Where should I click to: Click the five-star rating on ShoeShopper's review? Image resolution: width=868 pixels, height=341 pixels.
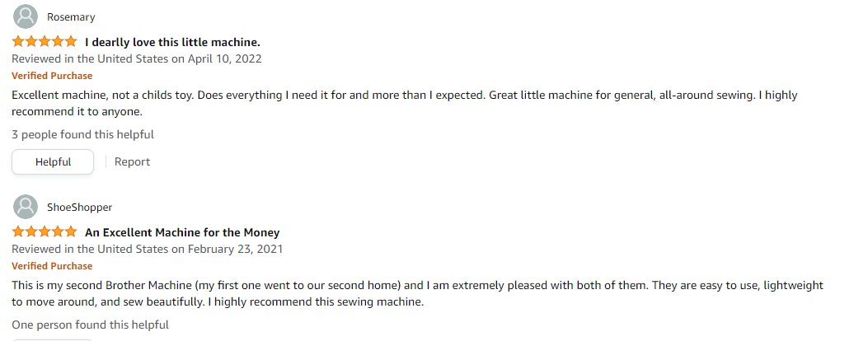point(45,232)
